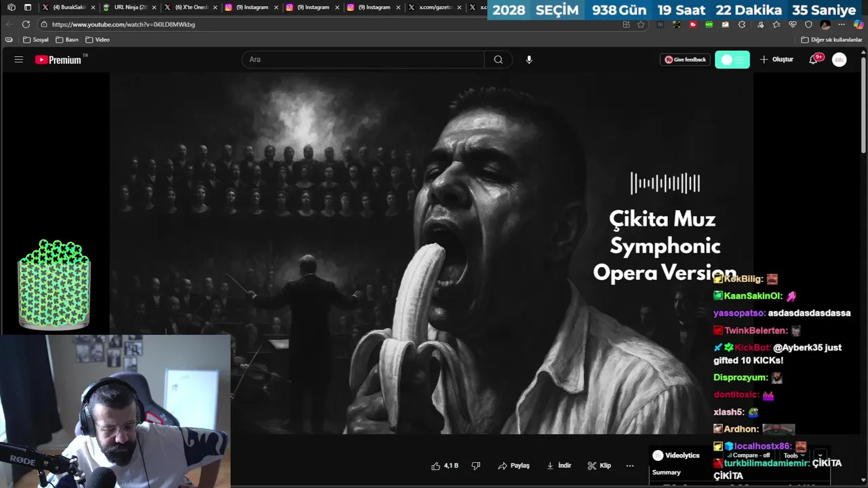The height and width of the screenshot is (488, 868).
Task: Click the 'Give feedback' button
Action: [x=685, y=60]
